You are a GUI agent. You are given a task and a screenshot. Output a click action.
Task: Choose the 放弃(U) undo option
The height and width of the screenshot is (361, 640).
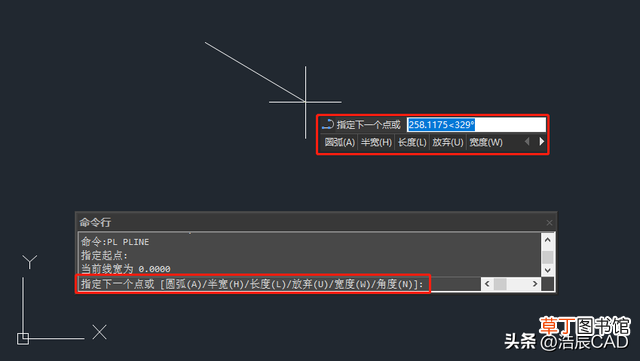point(448,143)
